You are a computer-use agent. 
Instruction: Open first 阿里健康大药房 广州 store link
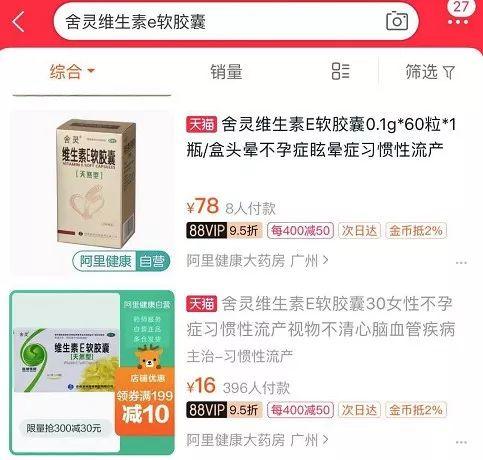[x=257, y=261]
